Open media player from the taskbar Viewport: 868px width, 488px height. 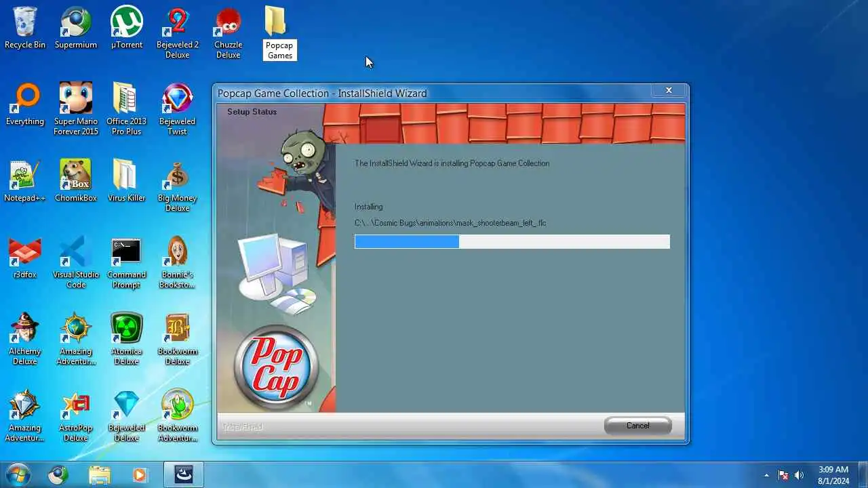tap(140, 475)
